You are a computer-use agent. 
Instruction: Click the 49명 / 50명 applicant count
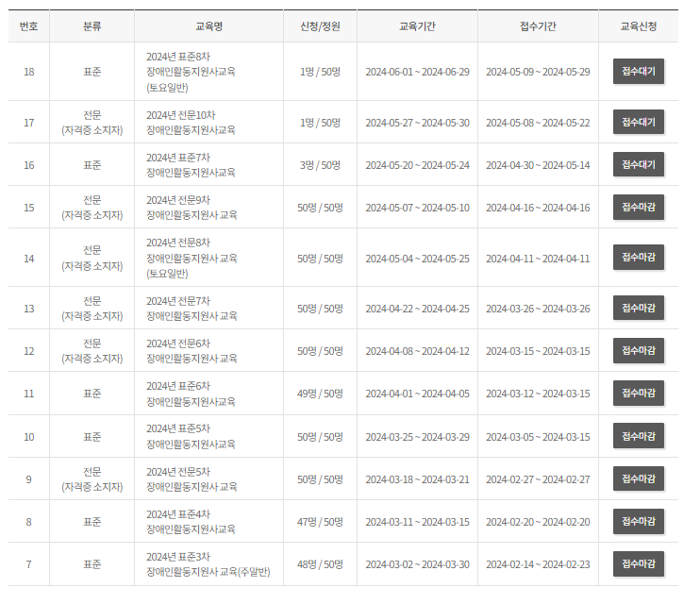click(320, 394)
